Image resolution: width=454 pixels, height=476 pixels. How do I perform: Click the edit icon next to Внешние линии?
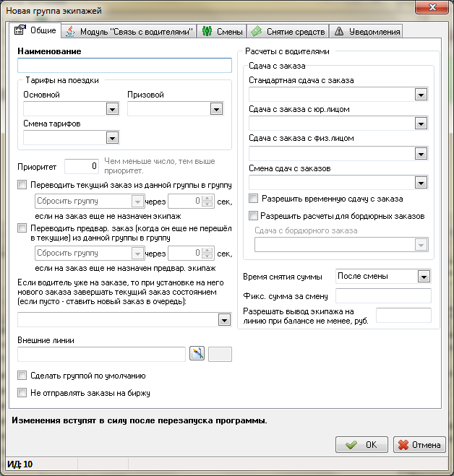pyautogui.click(x=197, y=353)
